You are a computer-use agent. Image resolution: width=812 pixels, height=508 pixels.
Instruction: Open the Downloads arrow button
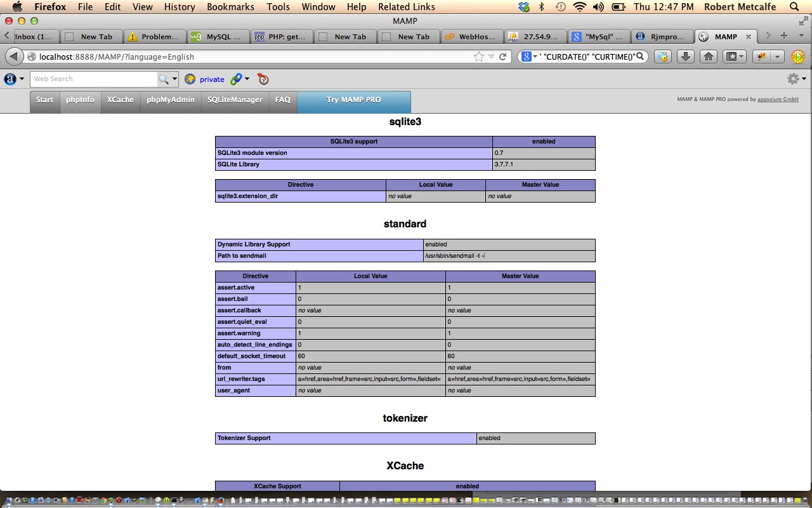(x=685, y=57)
